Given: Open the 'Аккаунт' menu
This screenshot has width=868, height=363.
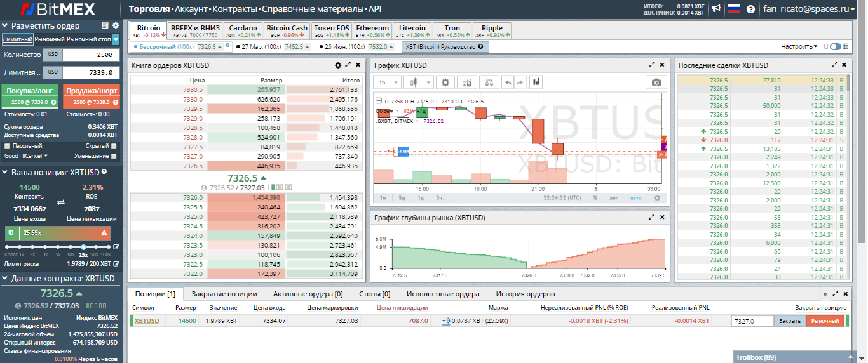Looking at the screenshot, I should pos(191,10).
